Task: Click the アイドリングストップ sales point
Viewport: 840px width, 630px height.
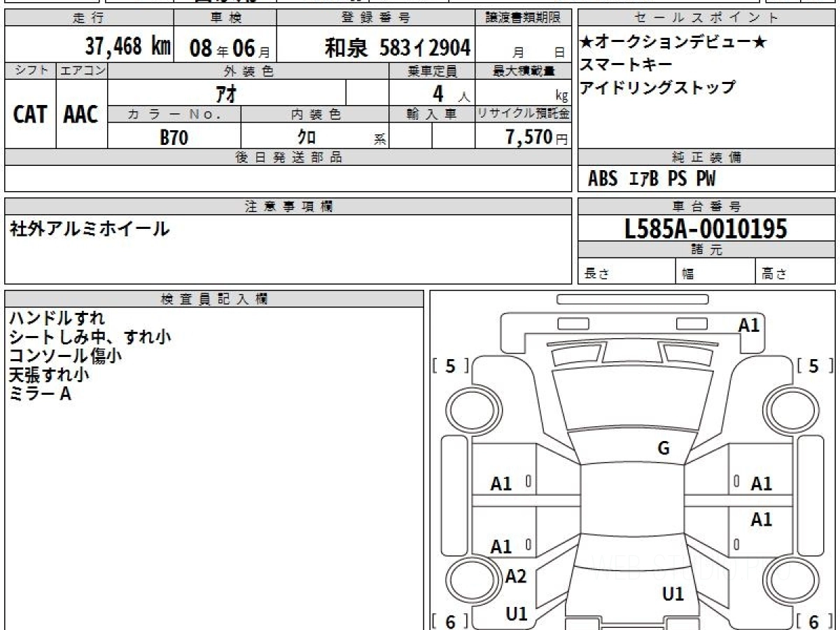Action: pos(658,87)
